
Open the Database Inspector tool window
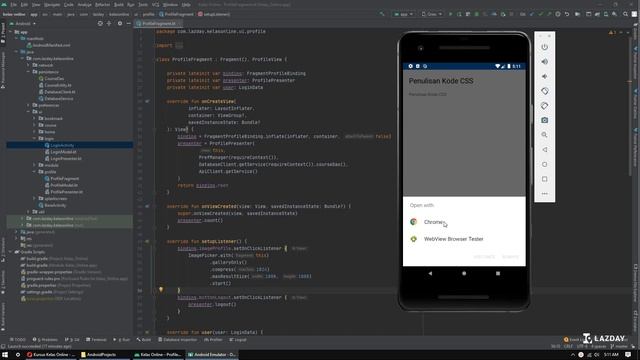178,340
